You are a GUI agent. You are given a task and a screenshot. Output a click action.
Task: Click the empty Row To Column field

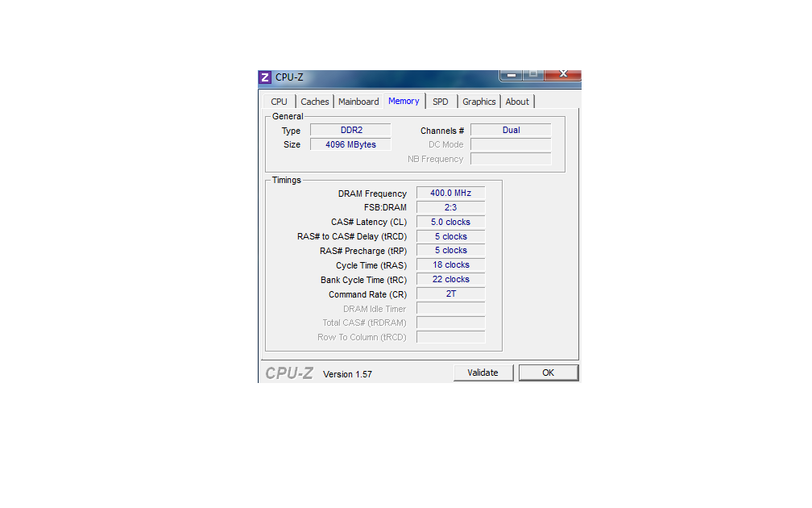tap(450, 337)
